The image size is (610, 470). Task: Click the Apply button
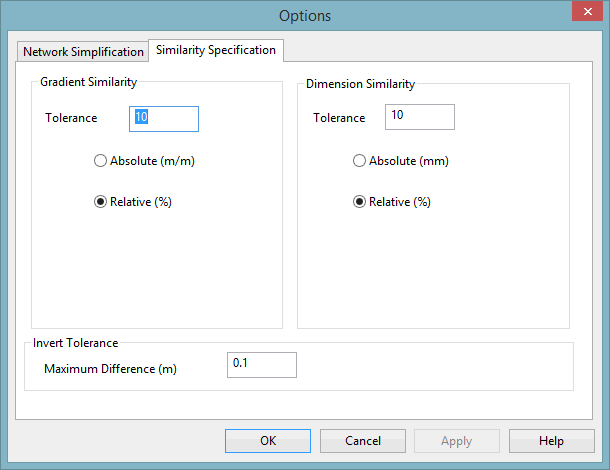(x=457, y=441)
